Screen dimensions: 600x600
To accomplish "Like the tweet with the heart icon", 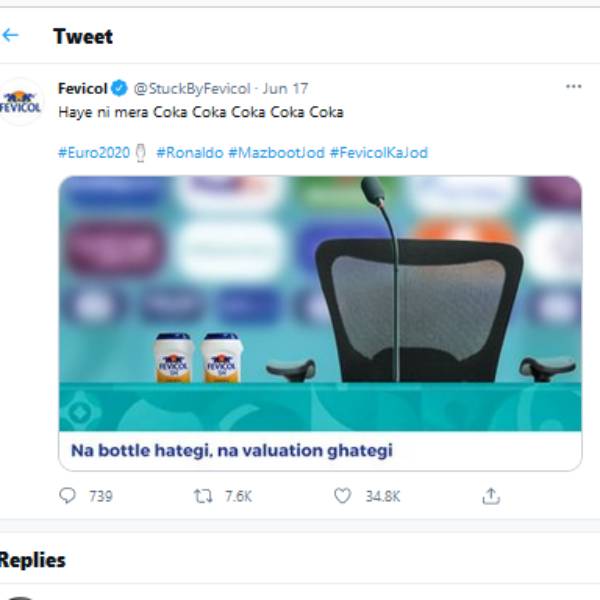I will (x=343, y=496).
